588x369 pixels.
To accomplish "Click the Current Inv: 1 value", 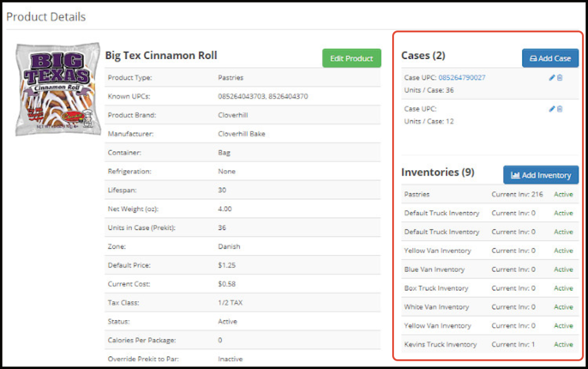I will [x=513, y=344].
